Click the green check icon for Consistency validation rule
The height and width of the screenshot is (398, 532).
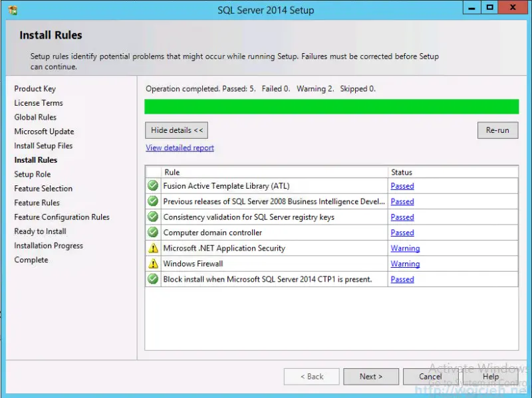(152, 217)
